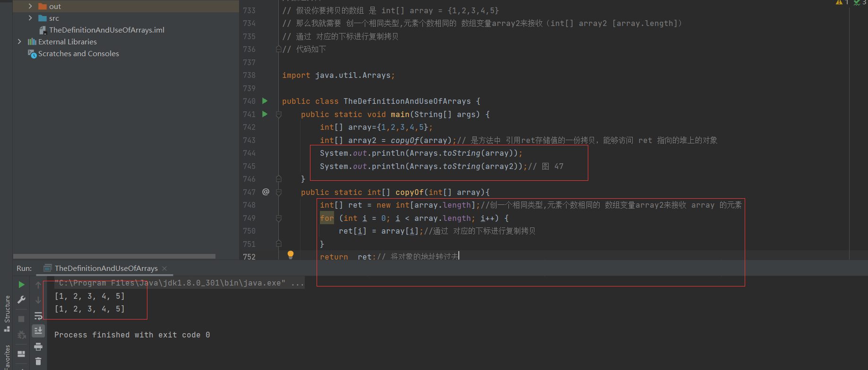The height and width of the screenshot is (370, 868).
Task: Click the 'Run:' panel label
Action: (24, 268)
